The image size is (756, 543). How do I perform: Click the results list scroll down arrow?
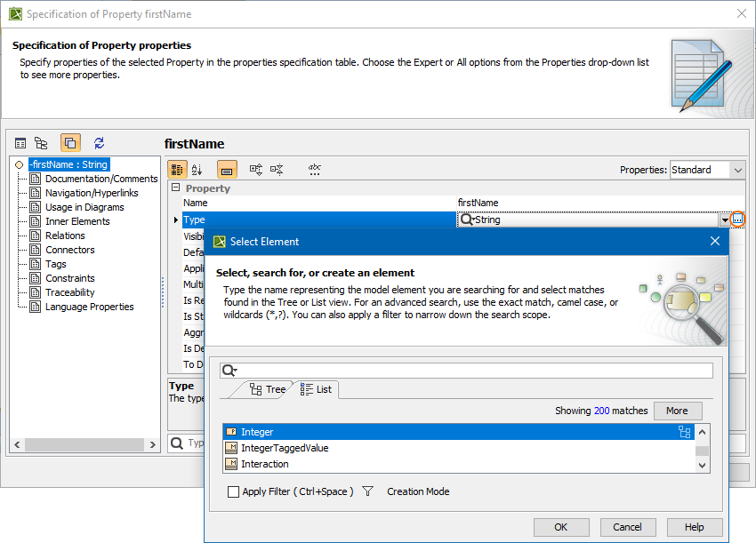tap(702, 465)
